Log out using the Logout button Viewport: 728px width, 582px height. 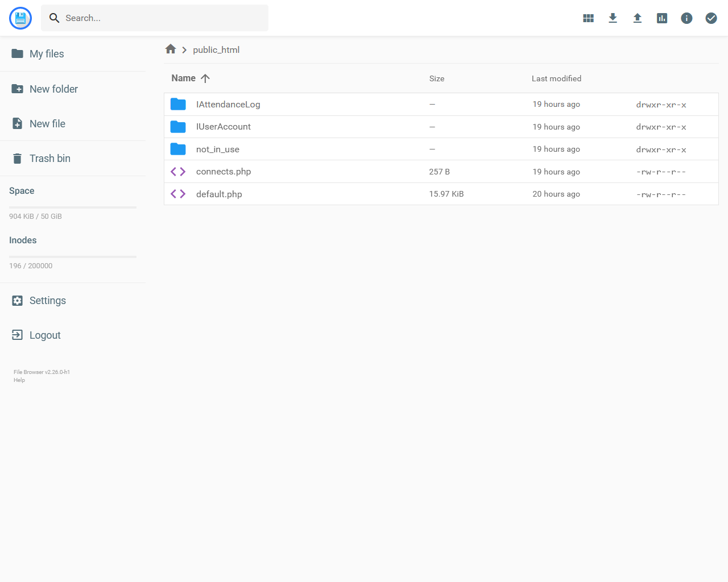tap(45, 335)
